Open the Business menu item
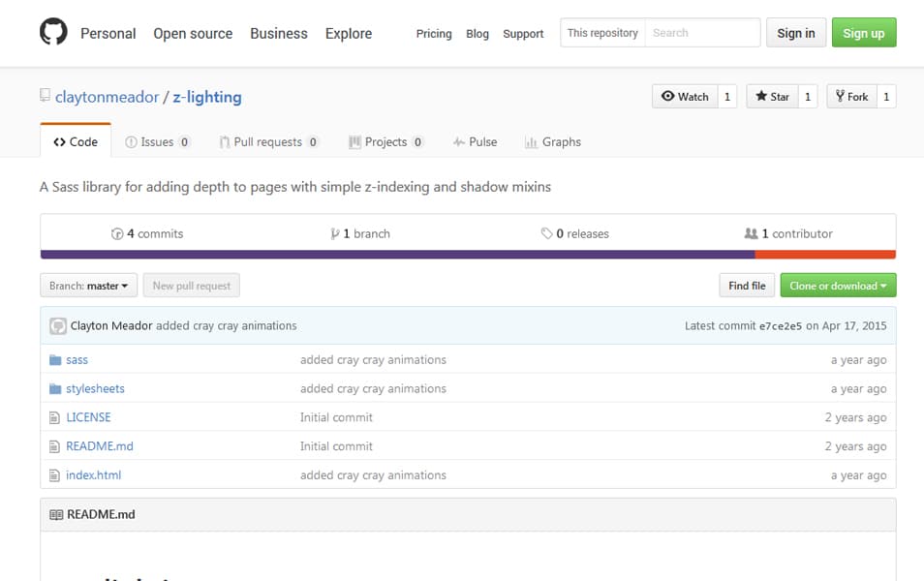The image size is (924, 581). tap(279, 34)
